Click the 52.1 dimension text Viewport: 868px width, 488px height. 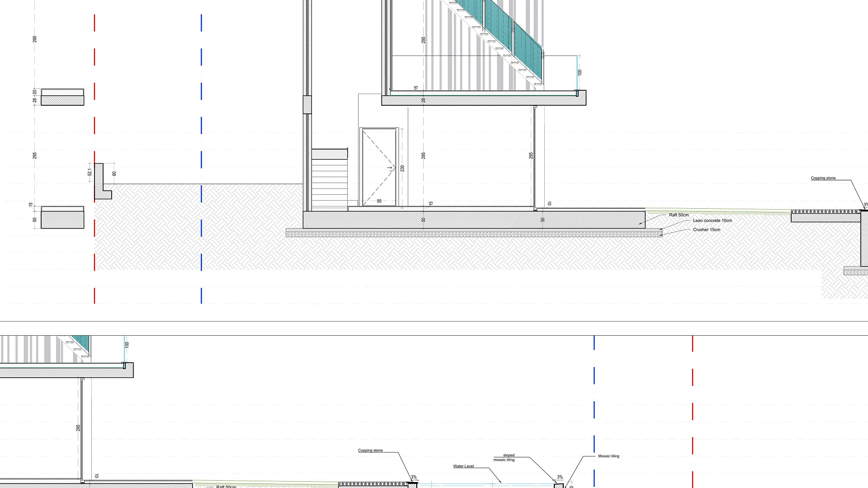(90, 172)
